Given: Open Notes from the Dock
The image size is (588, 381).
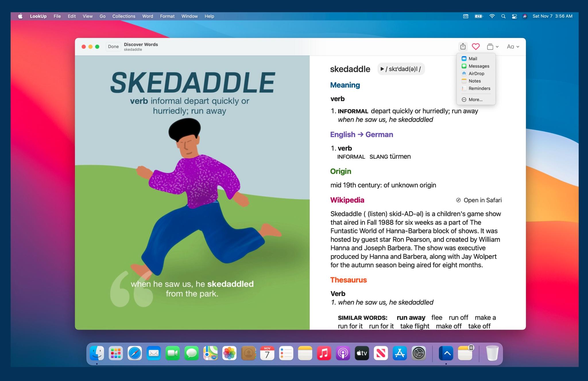Looking at the screenshot, I should tap(305, 353).
